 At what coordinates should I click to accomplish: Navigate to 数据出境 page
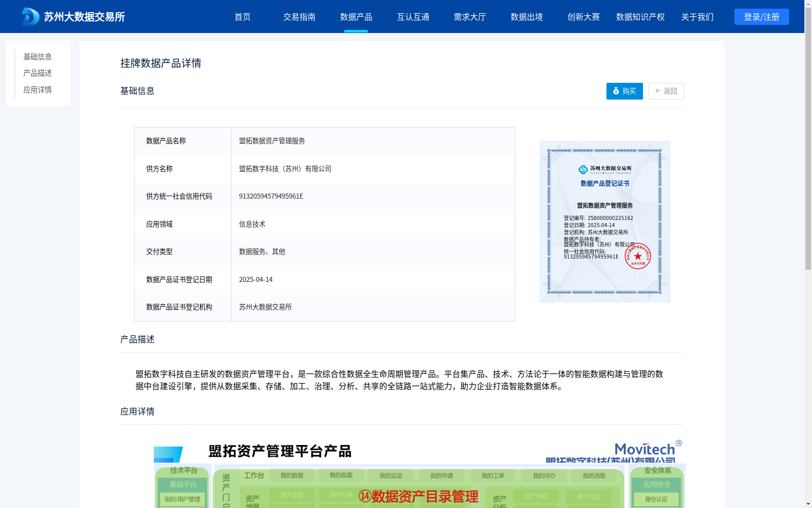pyautogui.click(x=527, y=17)
